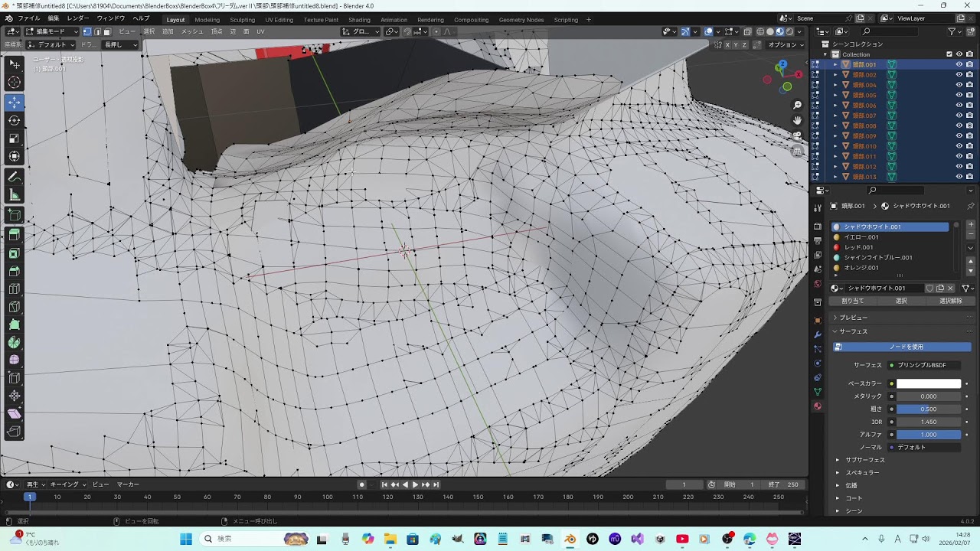
Task: Expand 頭部.004 in the outliner
Action: point(835,85)
